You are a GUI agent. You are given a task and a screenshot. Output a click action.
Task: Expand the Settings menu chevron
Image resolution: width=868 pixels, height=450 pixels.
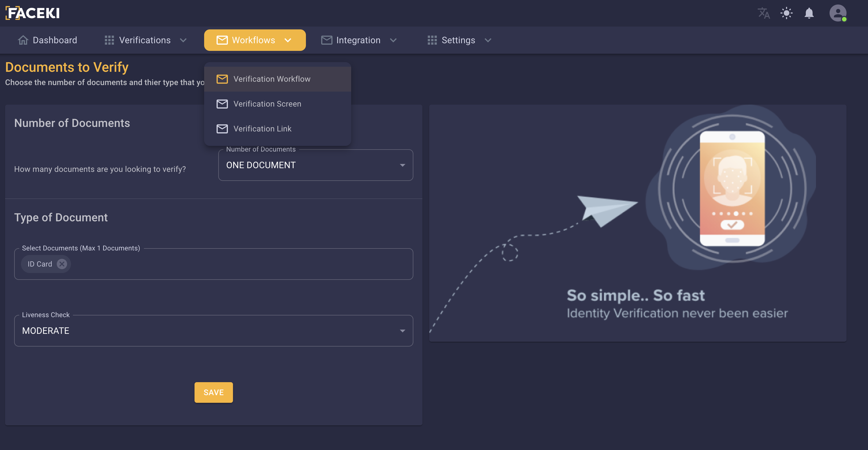(488, 40)
